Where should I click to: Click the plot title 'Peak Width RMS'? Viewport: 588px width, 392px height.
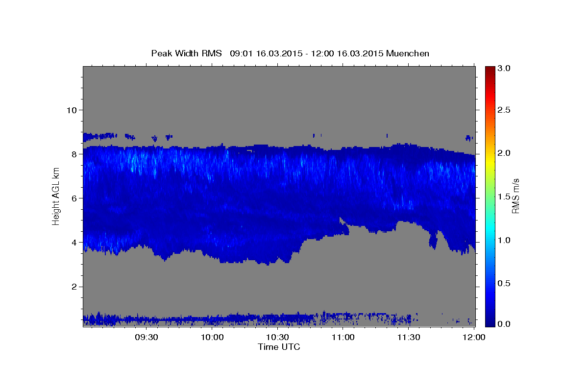(x=186, y=53)
